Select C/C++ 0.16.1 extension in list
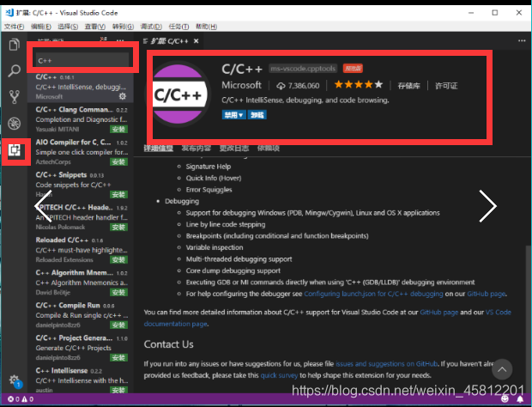Viewport: 532px width, 407px height. (x=81, y=87)
